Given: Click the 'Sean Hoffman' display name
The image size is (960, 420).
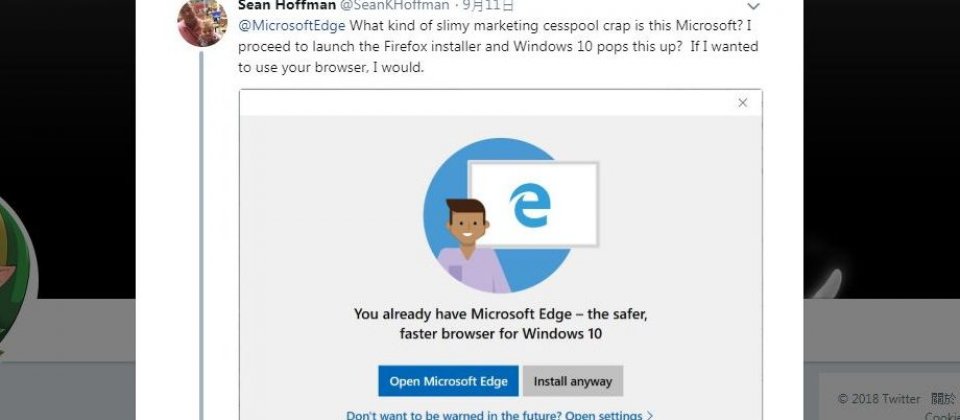Looking at the screenshot, I should point(287,6).
